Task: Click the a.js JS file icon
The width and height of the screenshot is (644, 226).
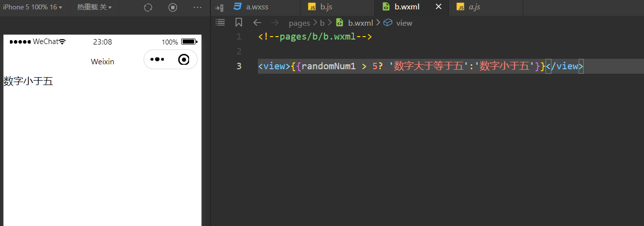Action: (460, 7)
